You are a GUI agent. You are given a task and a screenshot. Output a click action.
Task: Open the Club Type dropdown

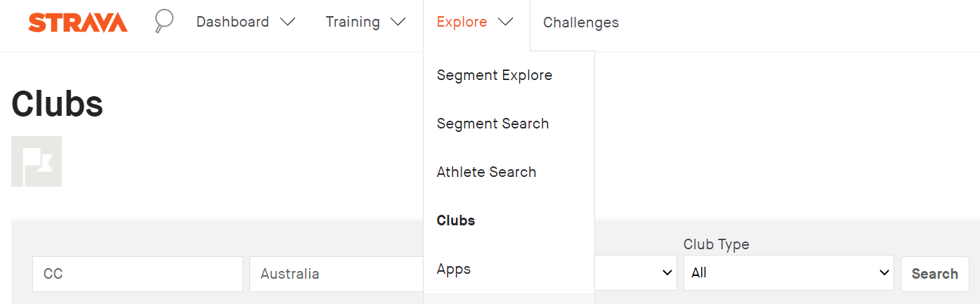pos(788,273)
